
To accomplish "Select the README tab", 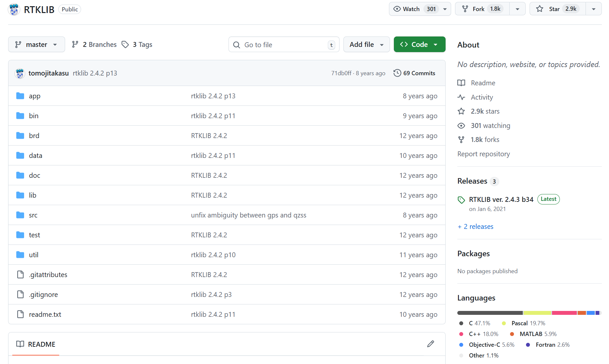I will coord(36,344).
